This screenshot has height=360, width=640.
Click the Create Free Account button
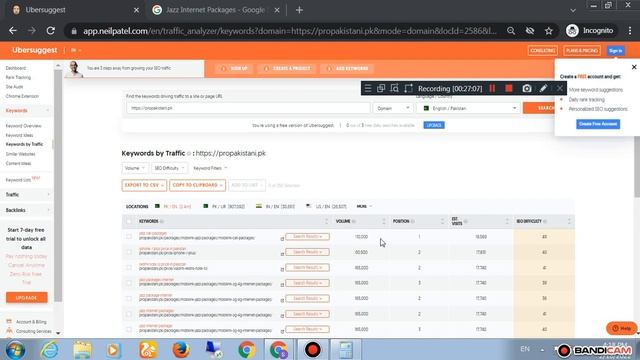[598, 124]
